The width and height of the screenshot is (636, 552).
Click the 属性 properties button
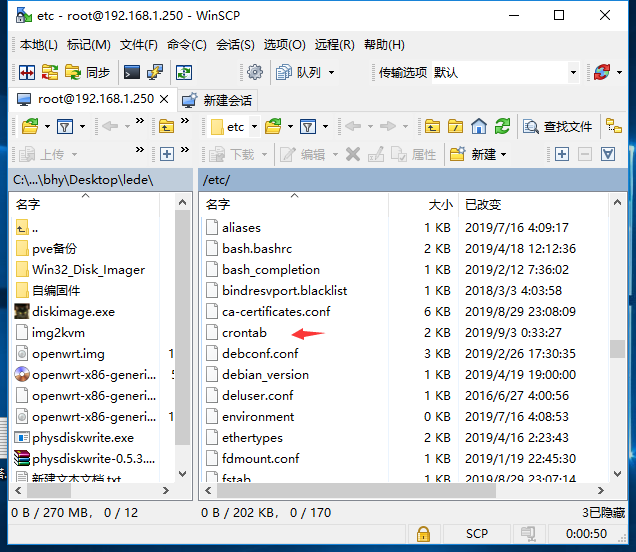coord(414,155)
